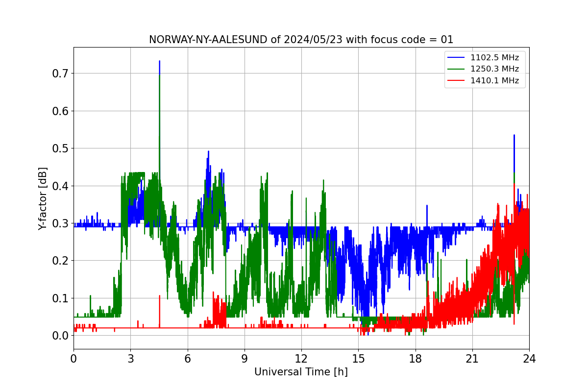This screenshot has width=588, height=392.
Task: Click the 12 x-axis tick label
Action: click(301, 359)
